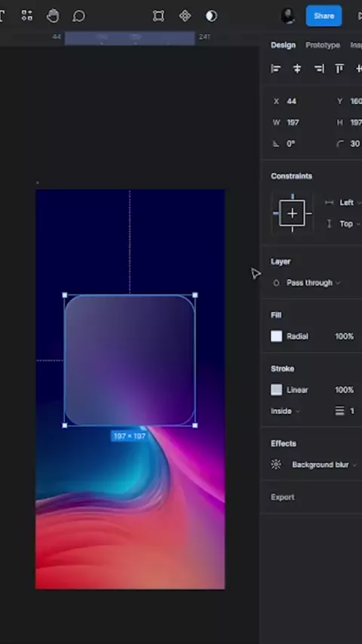Align selection to the top
362x644 pixels.
tap(339, 69)
